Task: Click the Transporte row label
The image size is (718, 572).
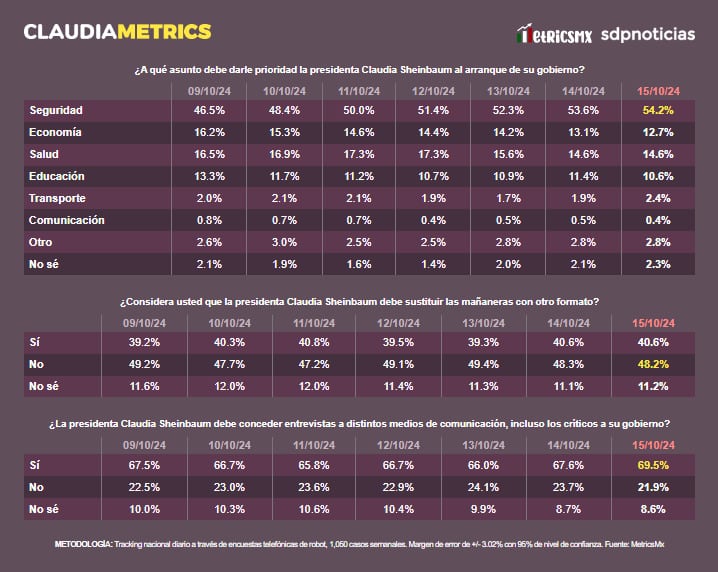Action: 57,198
